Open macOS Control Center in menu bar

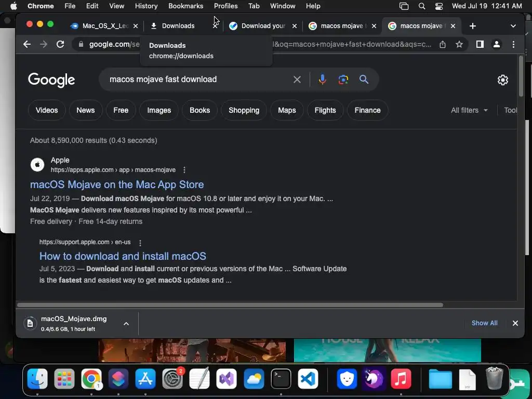[x=438, y=6]
